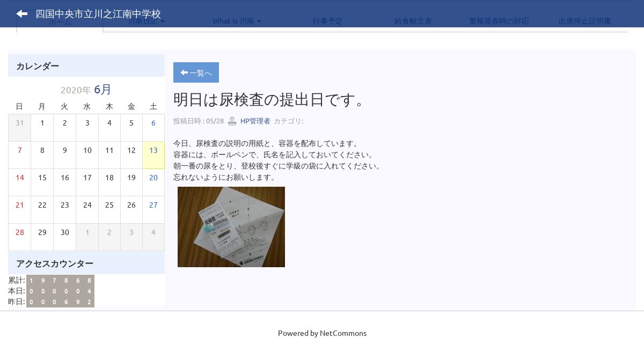
Task: Open the 給食献立表 menu item
Action: coord(413,21)
